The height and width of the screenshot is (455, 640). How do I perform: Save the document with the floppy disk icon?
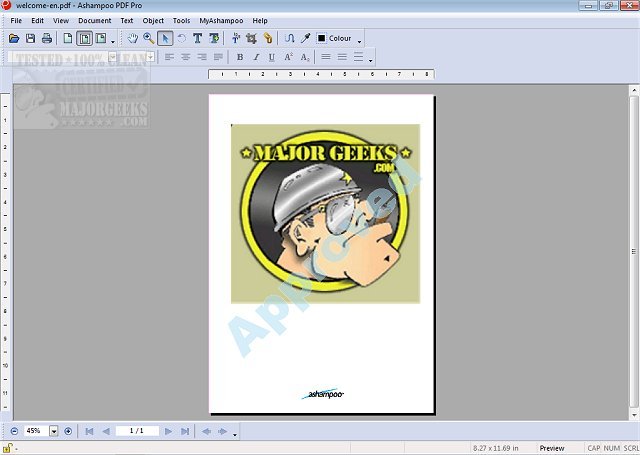(30, 38)
